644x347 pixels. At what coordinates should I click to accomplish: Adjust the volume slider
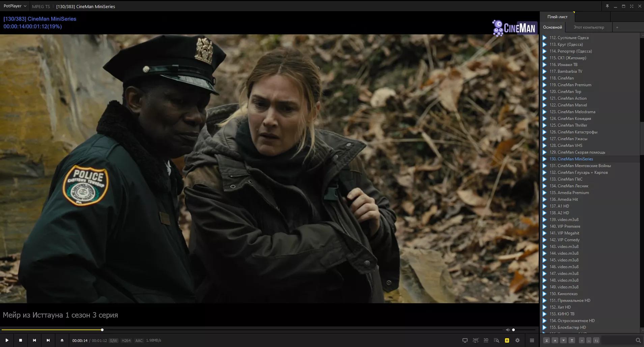(524, 330)
